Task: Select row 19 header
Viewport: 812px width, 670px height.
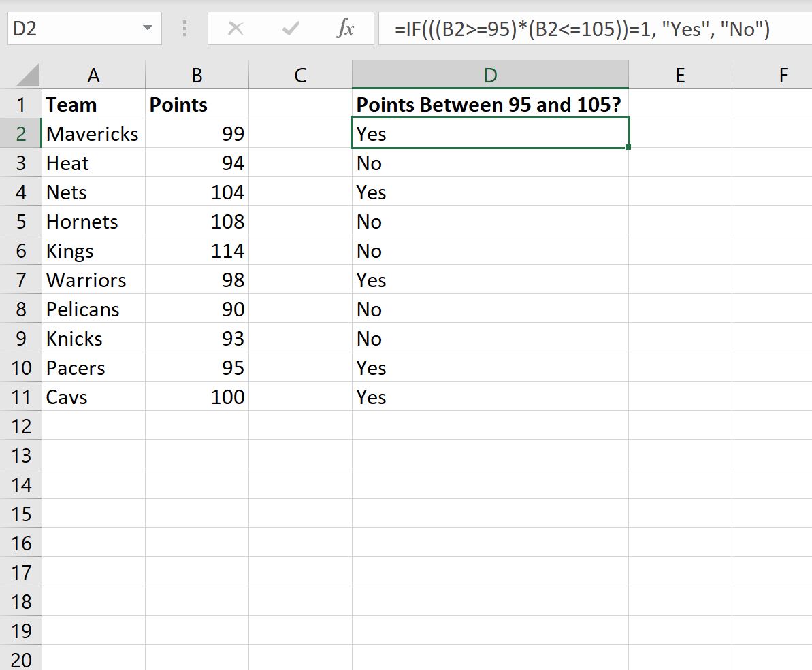Action: (20, 631)
